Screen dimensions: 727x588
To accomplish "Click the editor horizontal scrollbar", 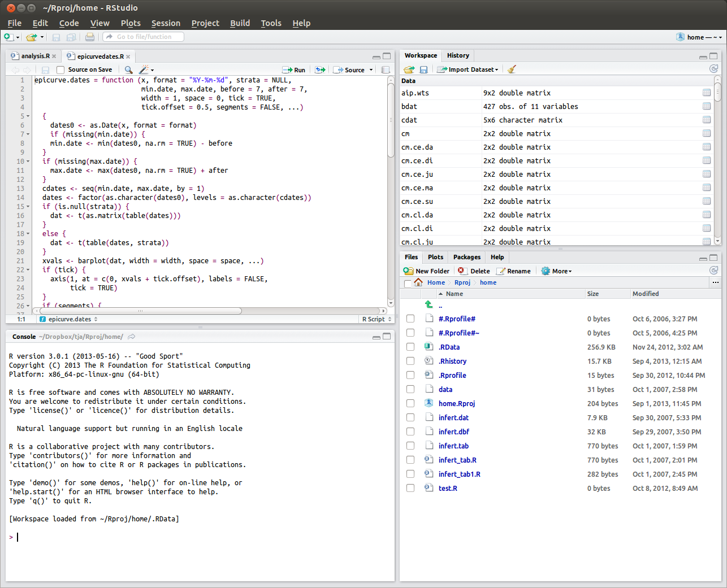I will (x=140, y=311).
